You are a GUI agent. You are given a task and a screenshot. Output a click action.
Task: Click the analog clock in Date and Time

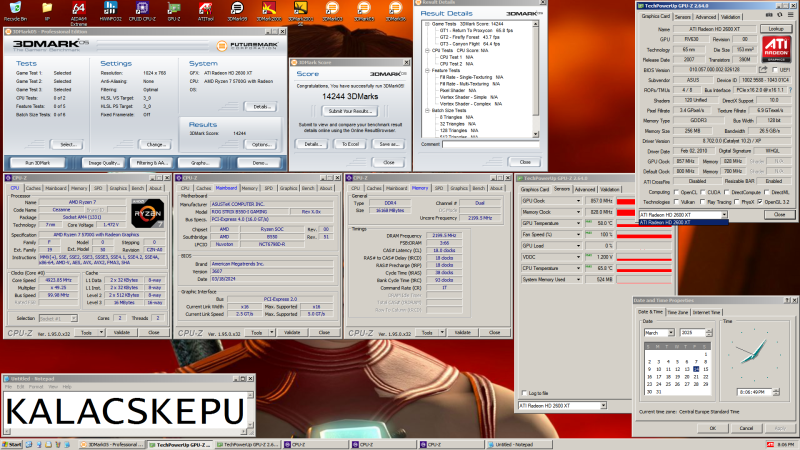(x=754, y=355)
